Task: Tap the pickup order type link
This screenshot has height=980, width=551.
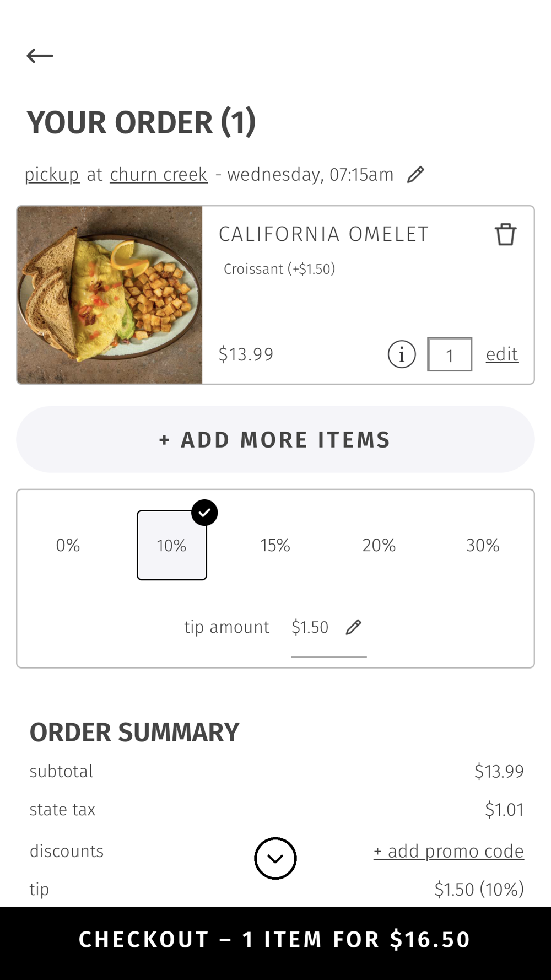Action: (x=52, y=175)
